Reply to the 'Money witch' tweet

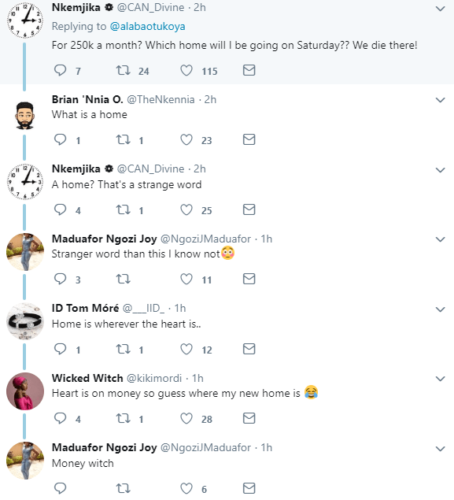click(x=60, y=488)
